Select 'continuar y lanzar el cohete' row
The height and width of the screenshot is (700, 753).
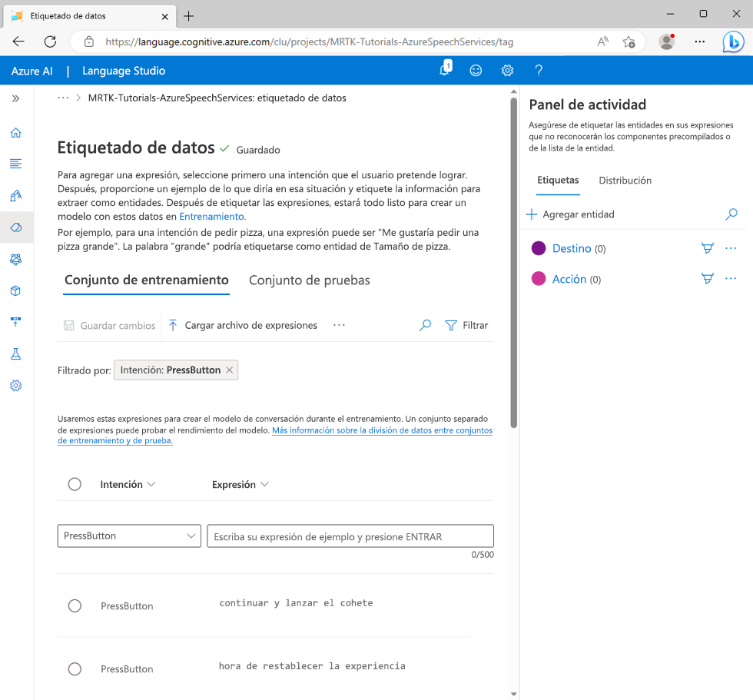click(75, 606)
